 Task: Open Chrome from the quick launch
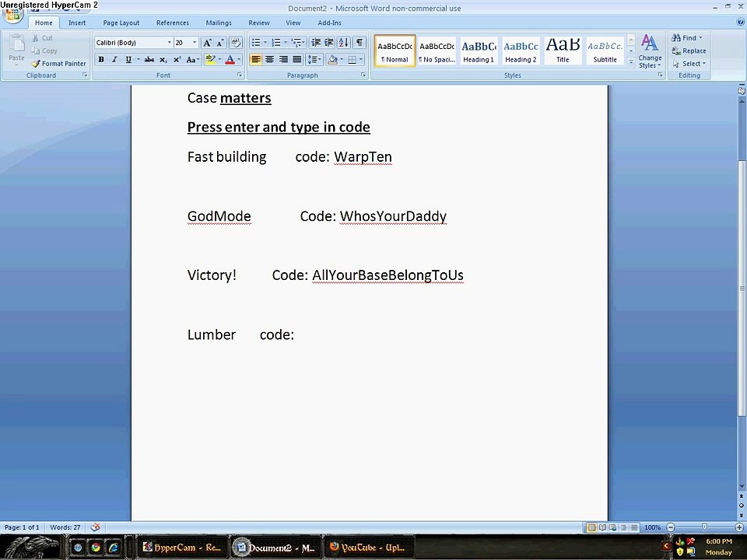tap(96, 547)
